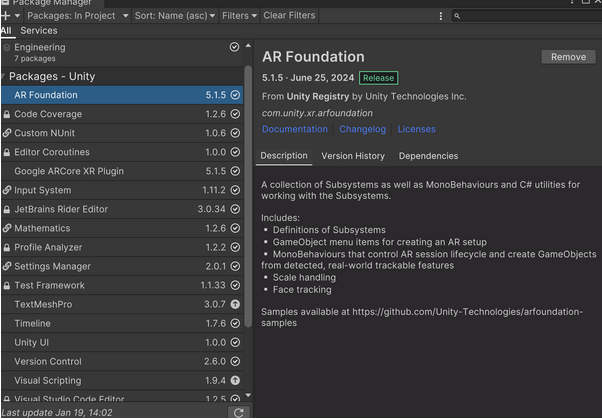Remove the AR Foundation package
This screenshot has width=602, height=419.
click(567, 57)
